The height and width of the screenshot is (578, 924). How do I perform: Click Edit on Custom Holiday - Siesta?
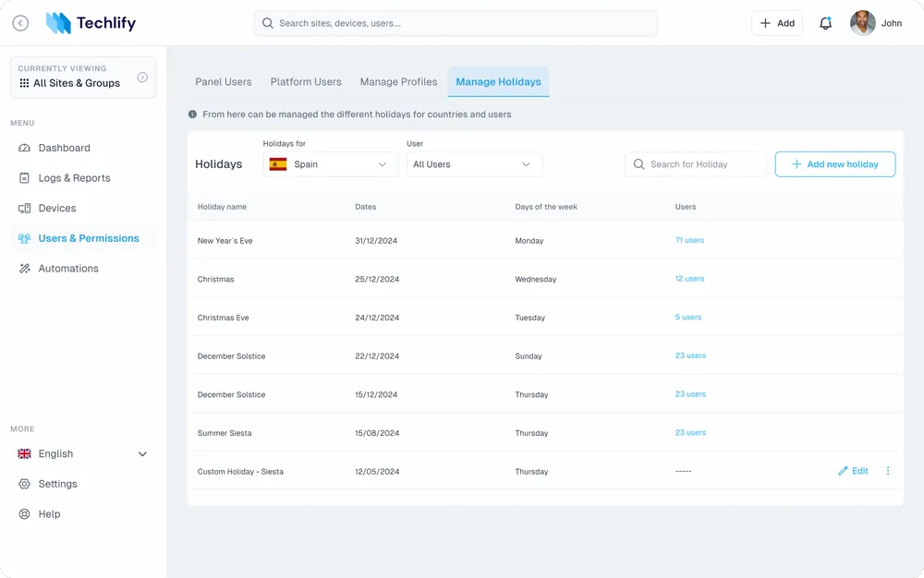(853, 471)
